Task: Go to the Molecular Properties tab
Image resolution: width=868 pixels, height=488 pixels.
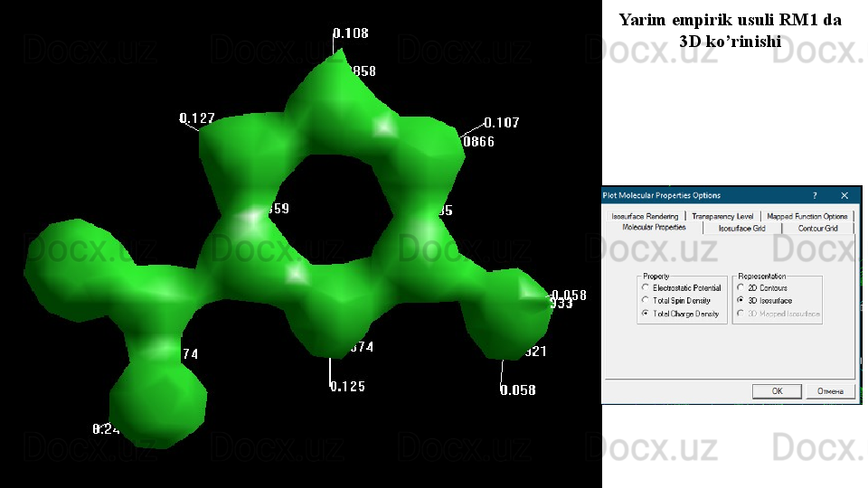Action: (654, 228)
